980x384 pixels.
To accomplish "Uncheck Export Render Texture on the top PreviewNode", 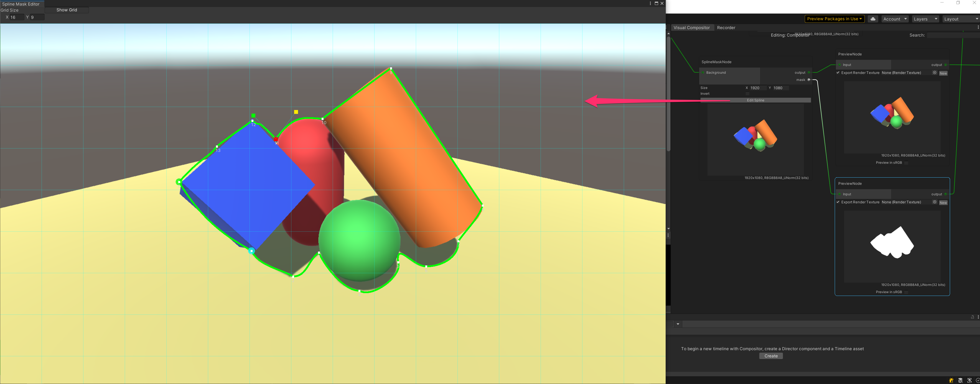I will [838, 73].
